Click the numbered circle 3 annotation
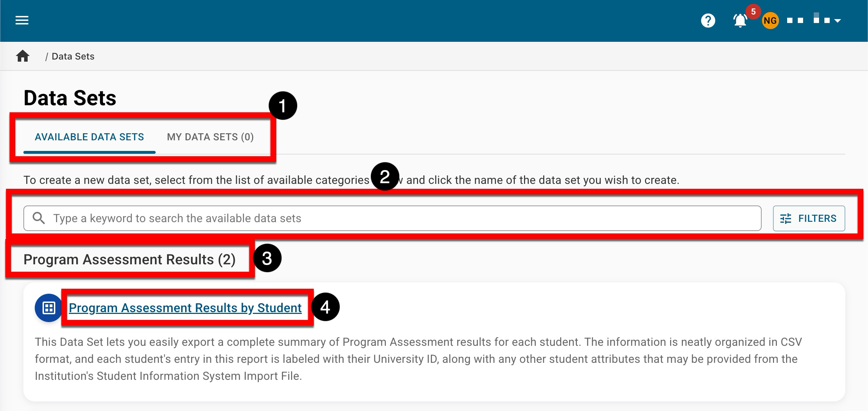 267,258
